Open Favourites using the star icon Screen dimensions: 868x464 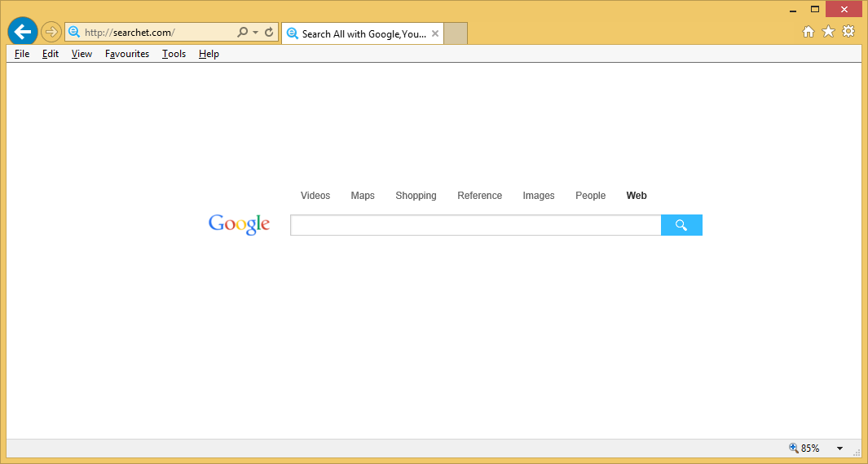pyautogui.click(x=828, y=32)
